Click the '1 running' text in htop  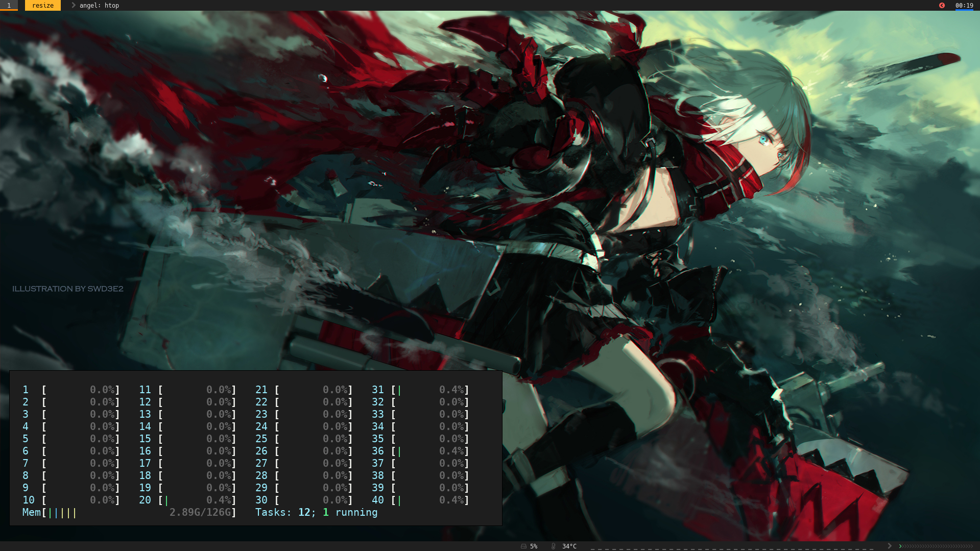(x=350, y=513)
